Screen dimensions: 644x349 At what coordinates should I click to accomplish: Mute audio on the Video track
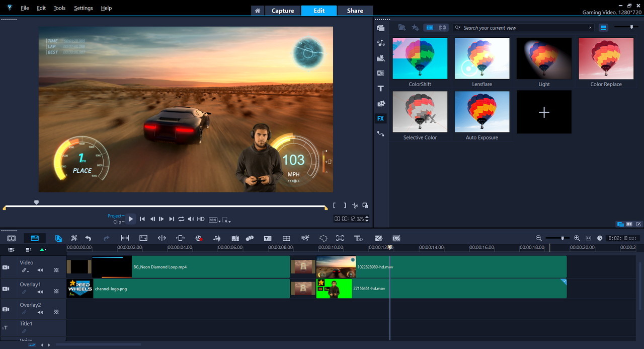pyautogui.click(x=40, y=270)
